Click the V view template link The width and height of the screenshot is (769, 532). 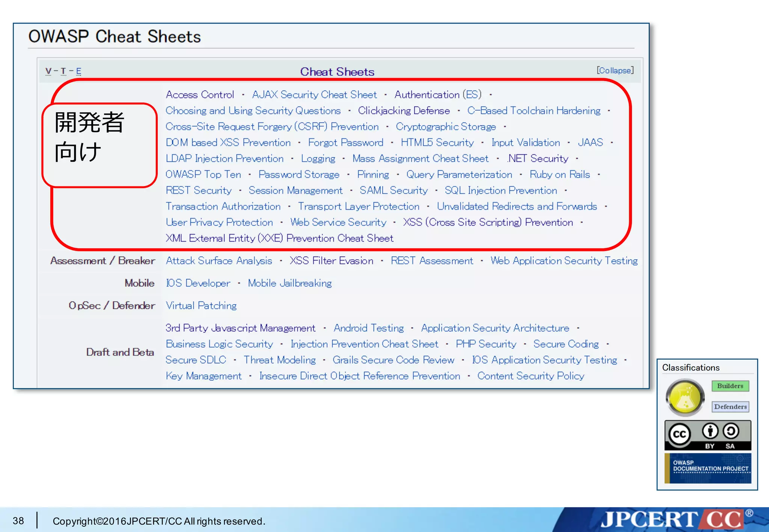pyautogui.click(x=48, y=71)
